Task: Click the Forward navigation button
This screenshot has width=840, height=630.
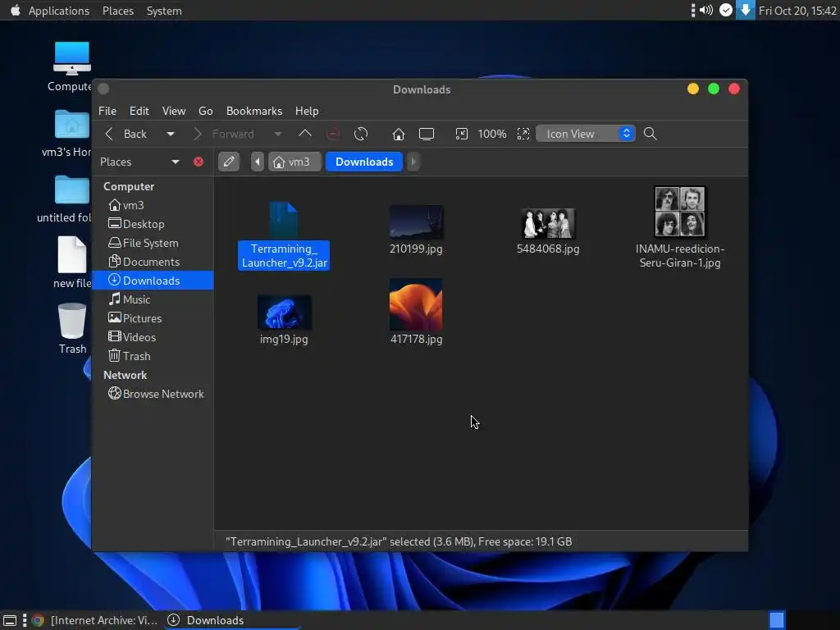Action: click(x=224, y=134)
